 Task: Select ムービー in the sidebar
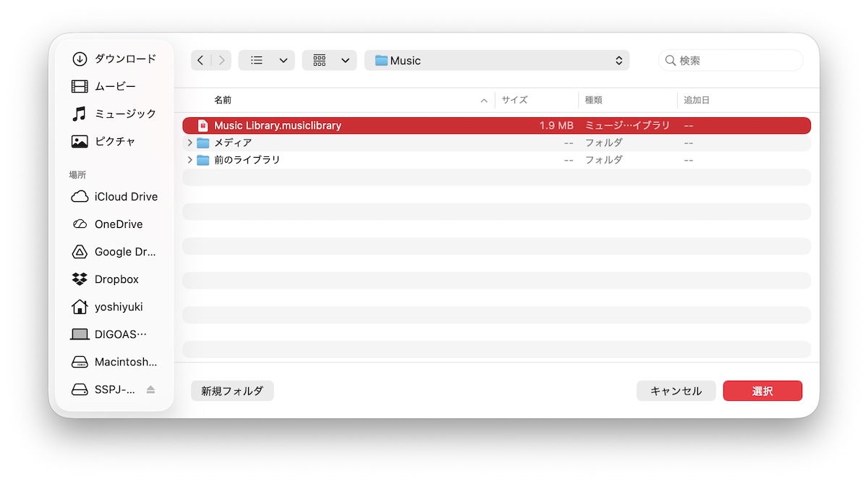pyautogui.click(x=114, y=86)
